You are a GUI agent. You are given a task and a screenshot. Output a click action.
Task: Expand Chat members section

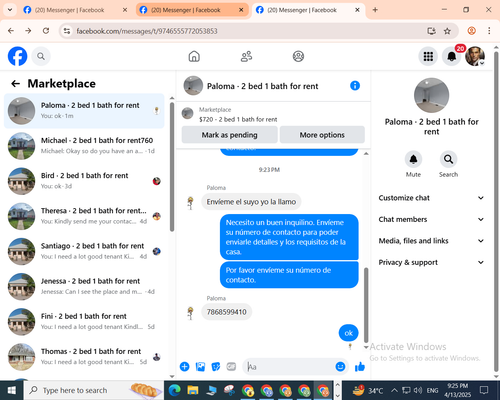(x=431, y=219)
